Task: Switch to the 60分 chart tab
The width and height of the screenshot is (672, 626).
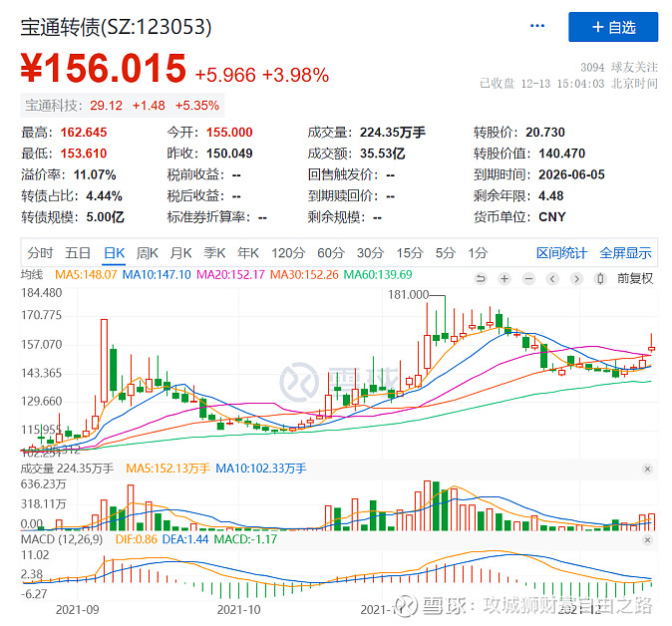Action: pos(330,253)
